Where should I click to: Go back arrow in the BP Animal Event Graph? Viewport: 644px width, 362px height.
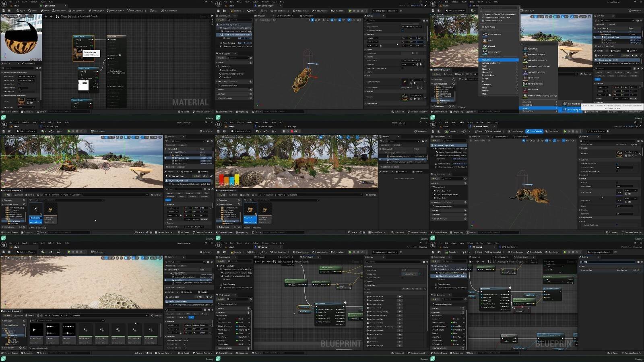[263, 262]
